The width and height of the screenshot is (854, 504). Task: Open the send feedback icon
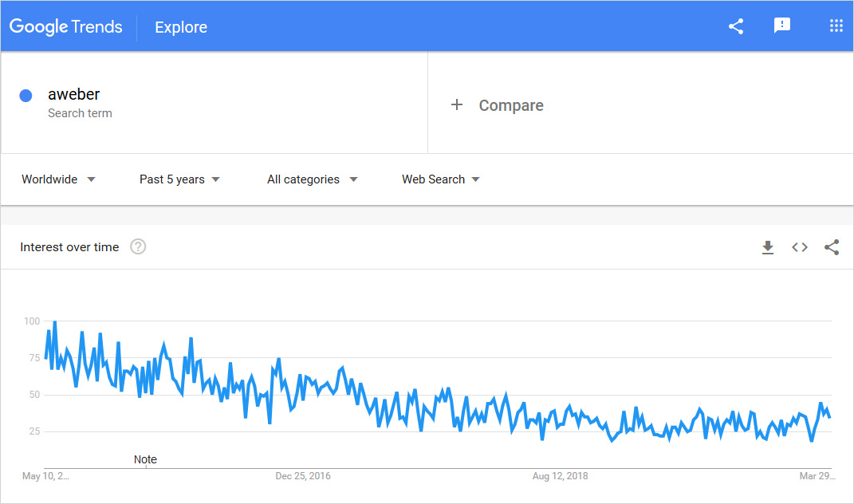tap(782, 26)
